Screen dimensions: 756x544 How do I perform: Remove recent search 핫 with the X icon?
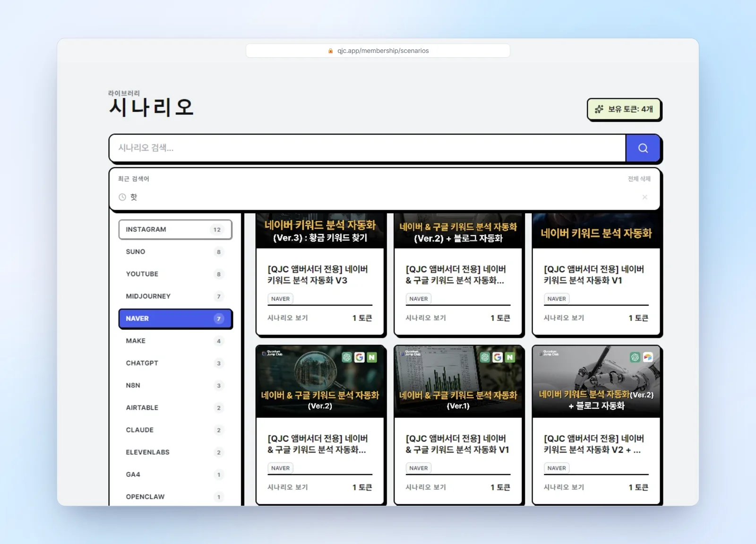point(644,197)
